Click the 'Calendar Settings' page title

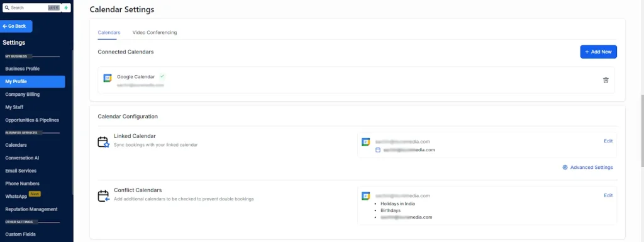(122, 9)
